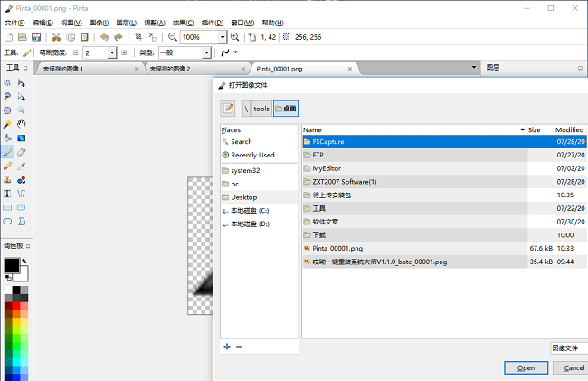The height and width of the screenshot is (381, 588).
Task: Click the Cancel button
Action: click(x=574, y=368)
